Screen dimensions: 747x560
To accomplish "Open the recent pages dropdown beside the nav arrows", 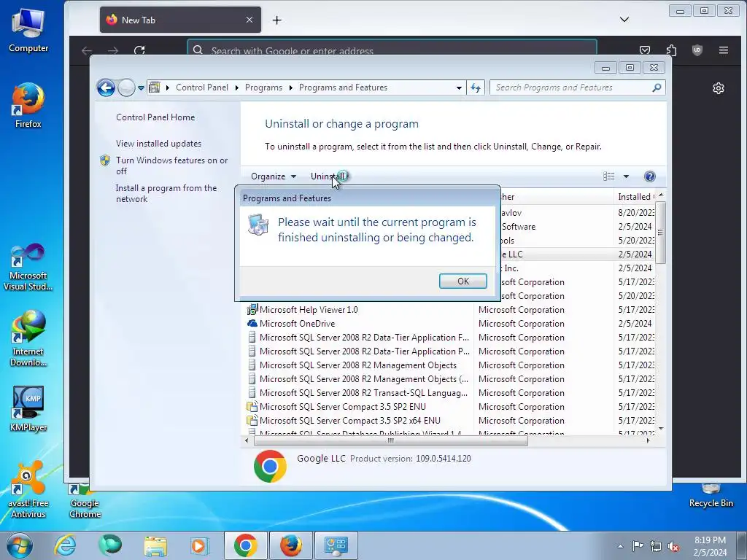I will tap(141, 87).
